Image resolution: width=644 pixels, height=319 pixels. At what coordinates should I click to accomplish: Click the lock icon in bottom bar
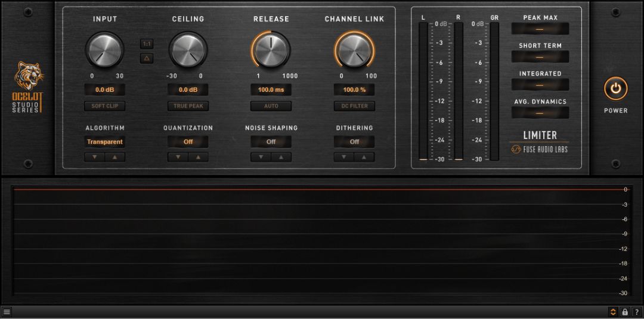coord(625,312)
